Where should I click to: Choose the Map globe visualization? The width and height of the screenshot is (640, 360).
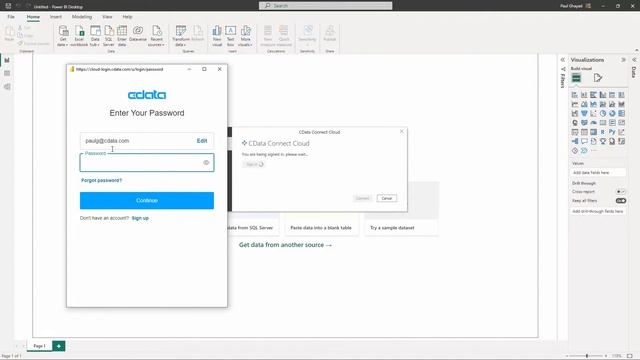click(x=575, y=123)
